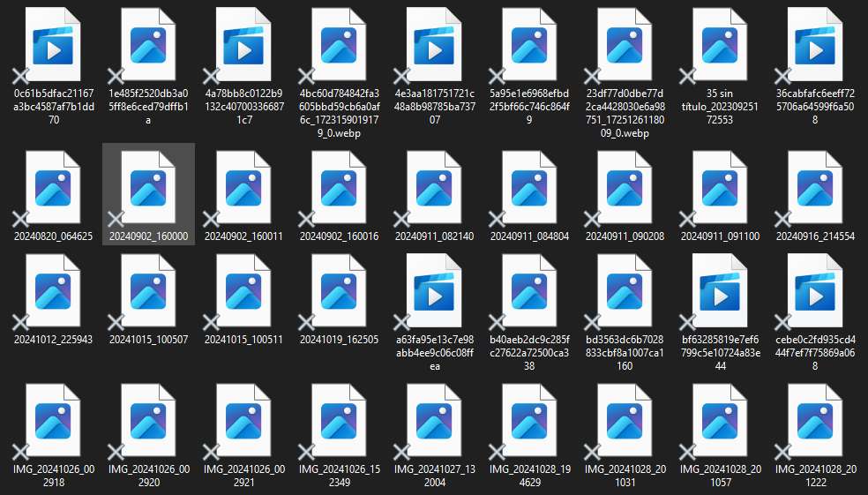Select the 23df77d0dbe77d webp image icon
Viewport: 868px width, 495px height.
[625, 44]
